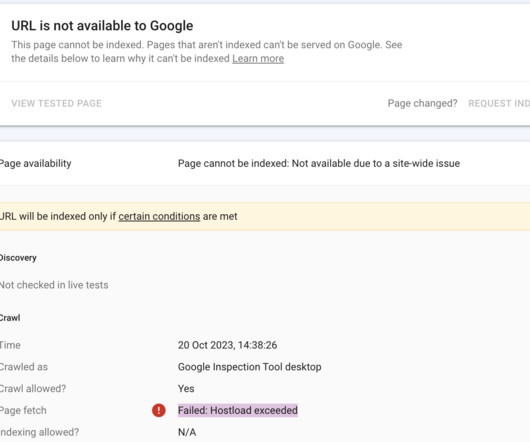Viewport: 530px width, 442px height.
Task: Click 'Not checked in live tests' text
Action: click(x=54, y=285)
